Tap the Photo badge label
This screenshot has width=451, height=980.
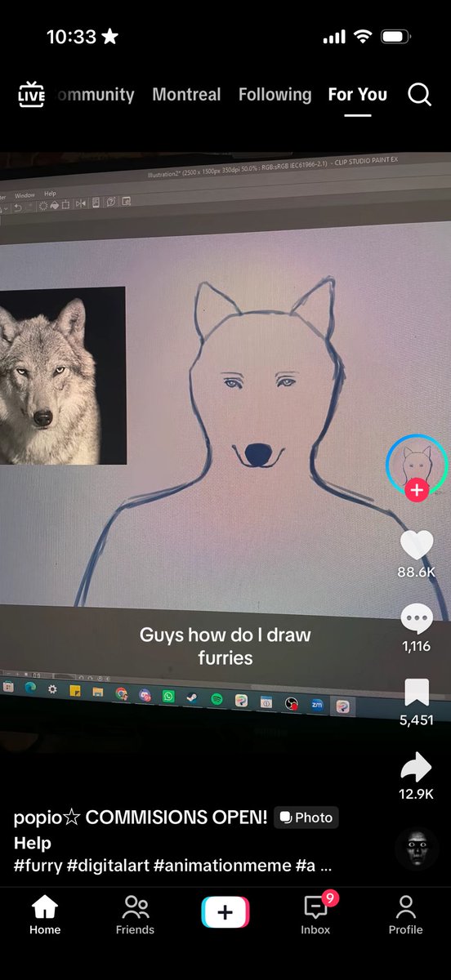tap(306, 817)
